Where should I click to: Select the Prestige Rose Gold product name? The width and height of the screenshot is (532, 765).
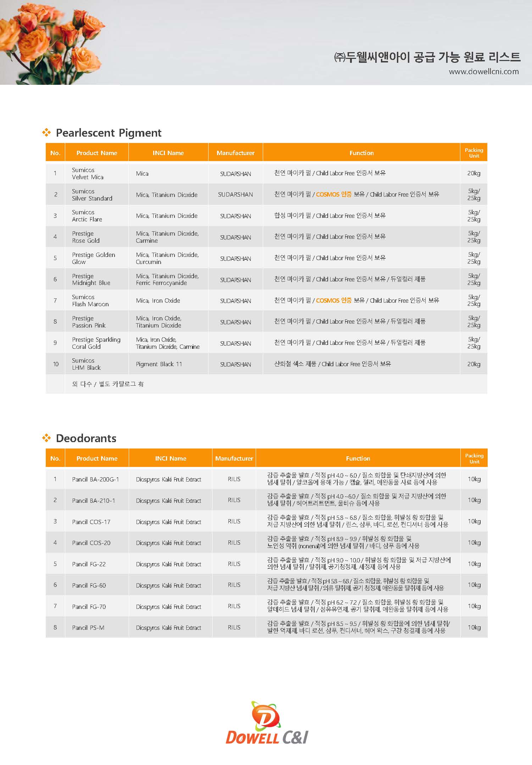(x=86, y=237)
